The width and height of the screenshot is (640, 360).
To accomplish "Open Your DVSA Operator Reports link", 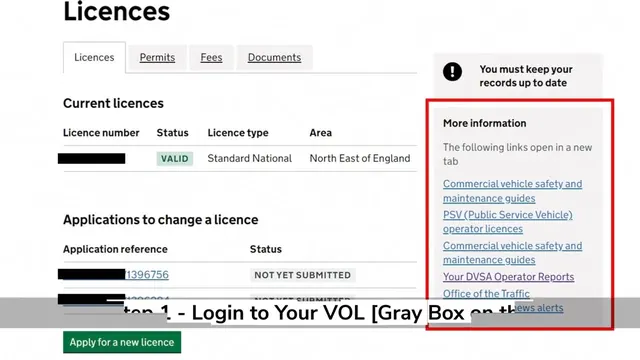I will pos(508,277).
